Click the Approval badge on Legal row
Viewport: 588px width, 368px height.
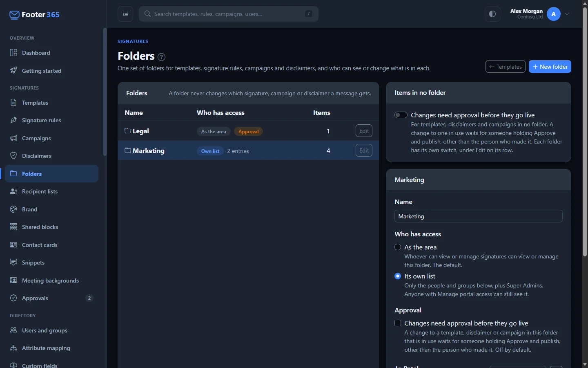[x=248, y=131]
